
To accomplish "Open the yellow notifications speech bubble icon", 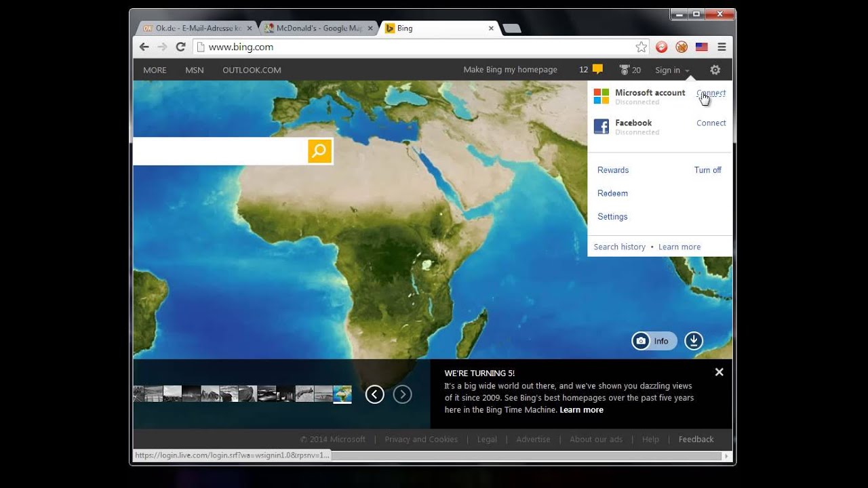I will click(597, 69).
